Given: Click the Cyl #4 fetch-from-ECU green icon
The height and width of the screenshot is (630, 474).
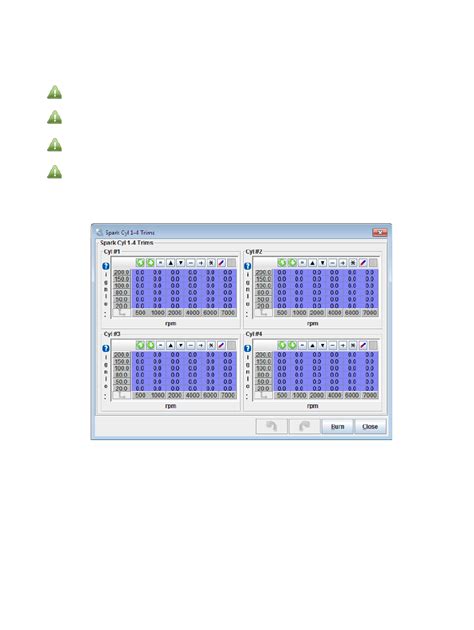Looking at the screenshot, I should [282, 345].
